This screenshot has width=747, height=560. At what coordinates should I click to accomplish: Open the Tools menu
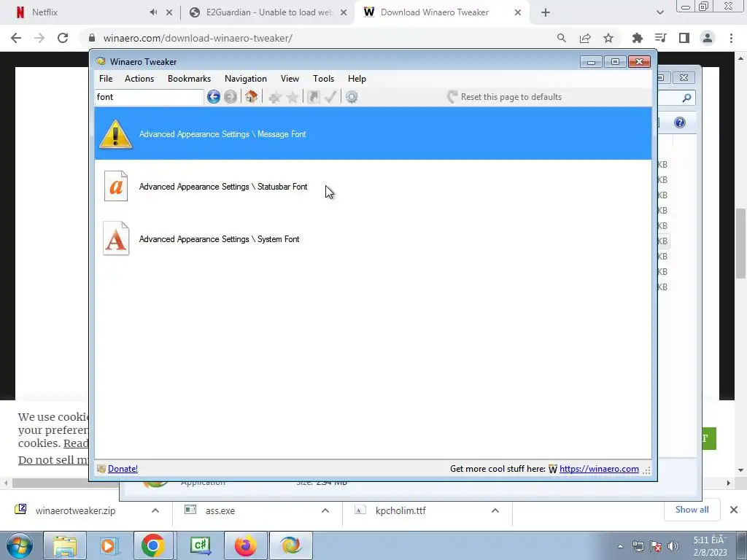click(323, 79)
